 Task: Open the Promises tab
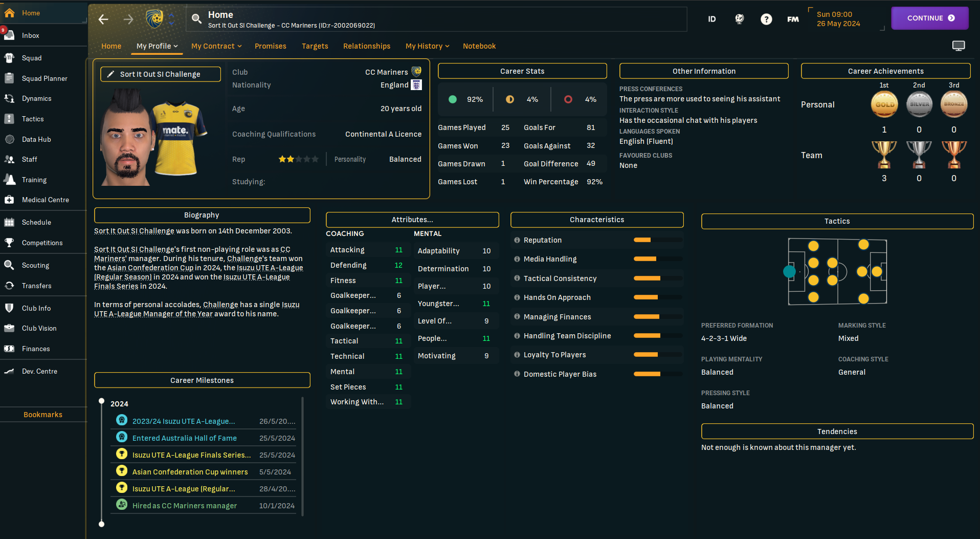point(271,46)
